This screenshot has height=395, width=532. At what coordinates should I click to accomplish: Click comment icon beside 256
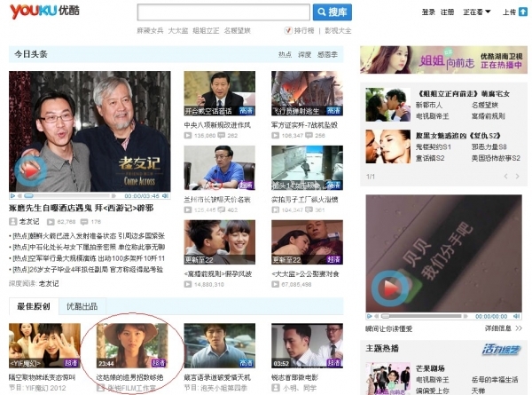pyautogui.click(x=309, y=136)
